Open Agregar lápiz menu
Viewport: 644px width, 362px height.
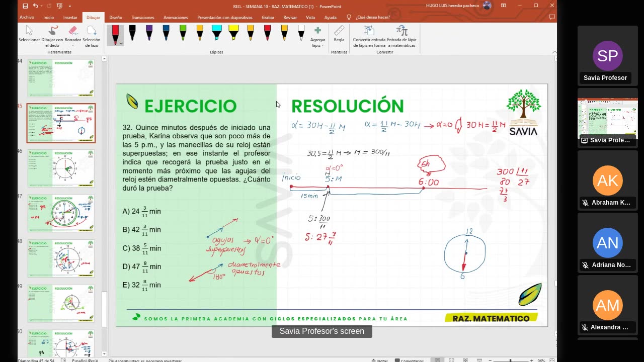(317, 36)
